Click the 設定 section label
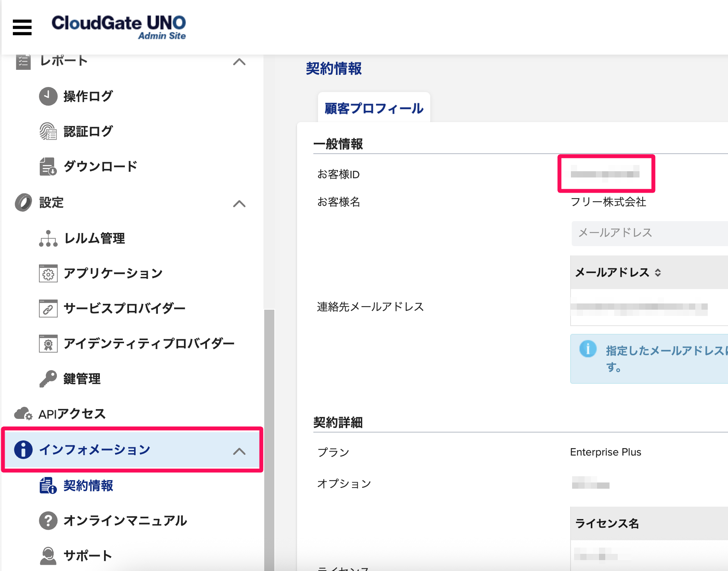Screen dimensions: 728x571 51,202
